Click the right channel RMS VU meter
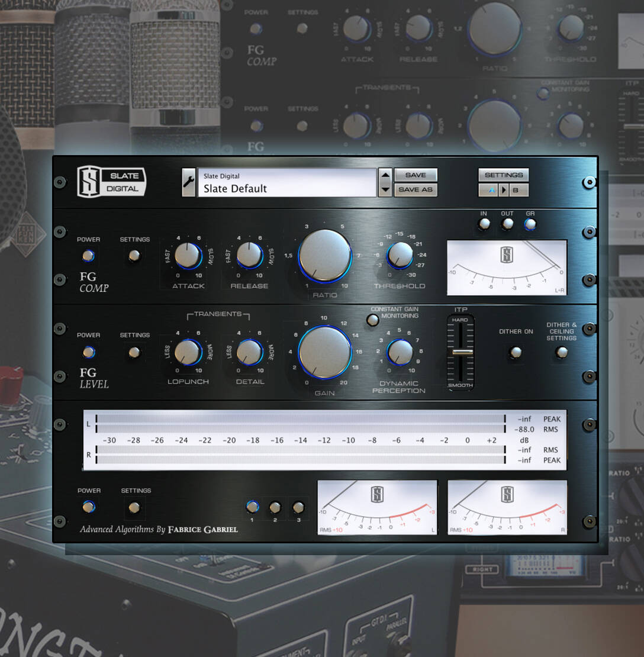 [x=507, y=507]
